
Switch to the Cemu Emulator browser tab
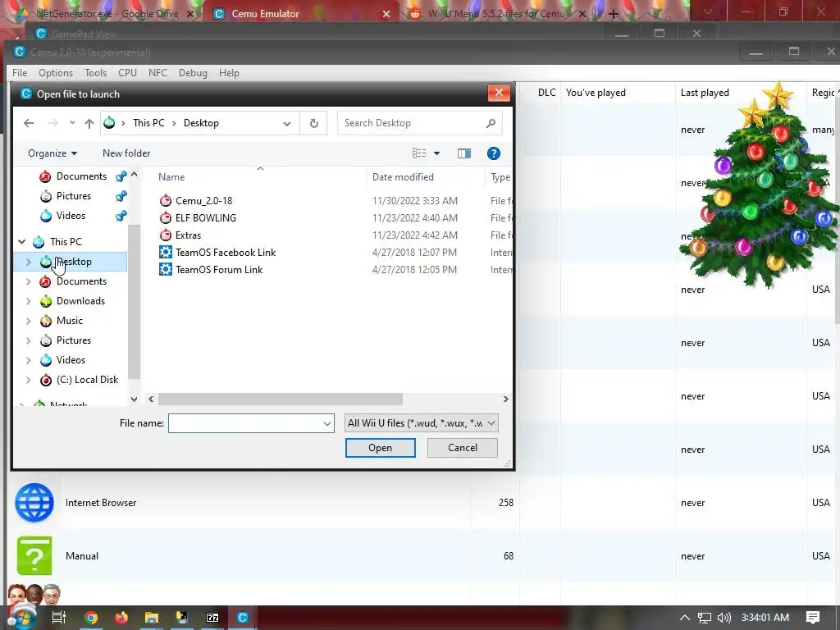pos(300,14)
